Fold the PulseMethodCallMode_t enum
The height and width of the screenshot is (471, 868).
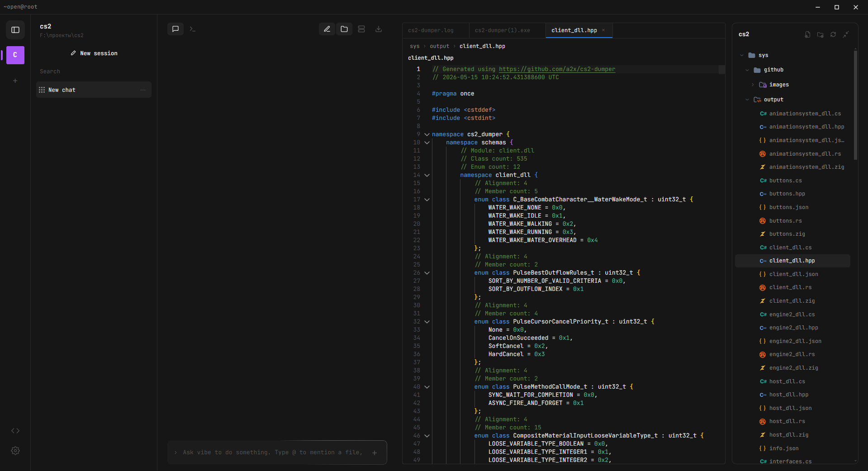[427, 387]
